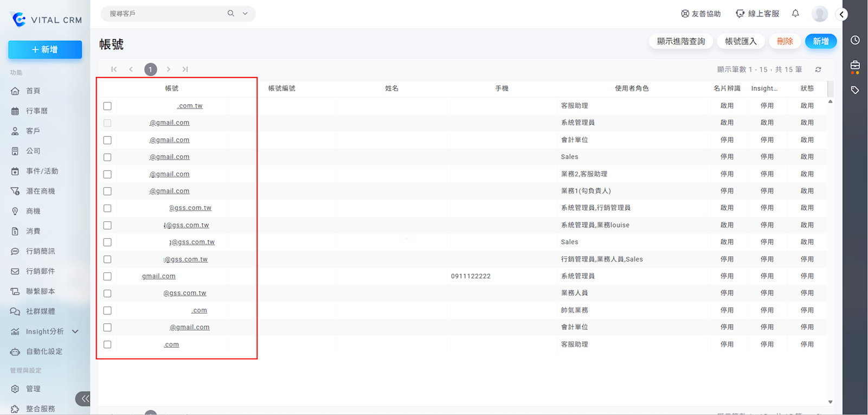The height and width of the screenshot is (415, 868).
Task: Open the history clock icon in right panel
Action: (x=855, y=40)
